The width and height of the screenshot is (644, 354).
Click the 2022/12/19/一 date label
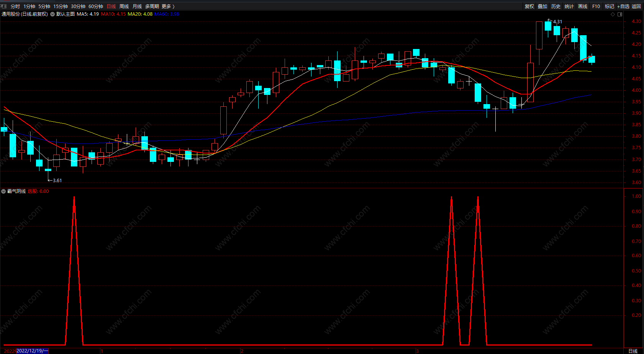33,351
